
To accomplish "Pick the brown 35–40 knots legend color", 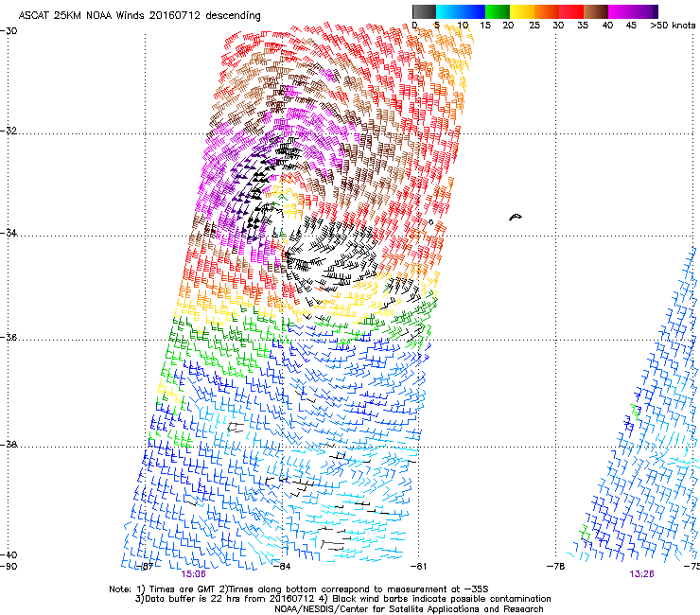I will [596, 11].
